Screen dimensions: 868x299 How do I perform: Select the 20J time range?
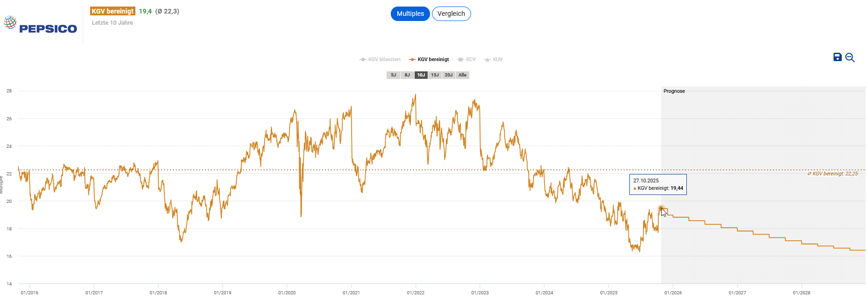click(x=448, y=75)
